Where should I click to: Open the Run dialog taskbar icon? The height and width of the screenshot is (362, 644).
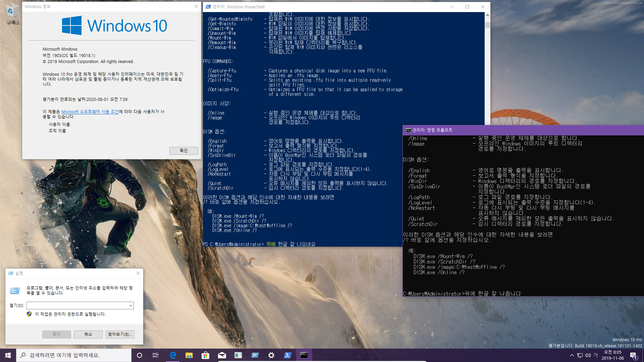(x=255, y=355)
